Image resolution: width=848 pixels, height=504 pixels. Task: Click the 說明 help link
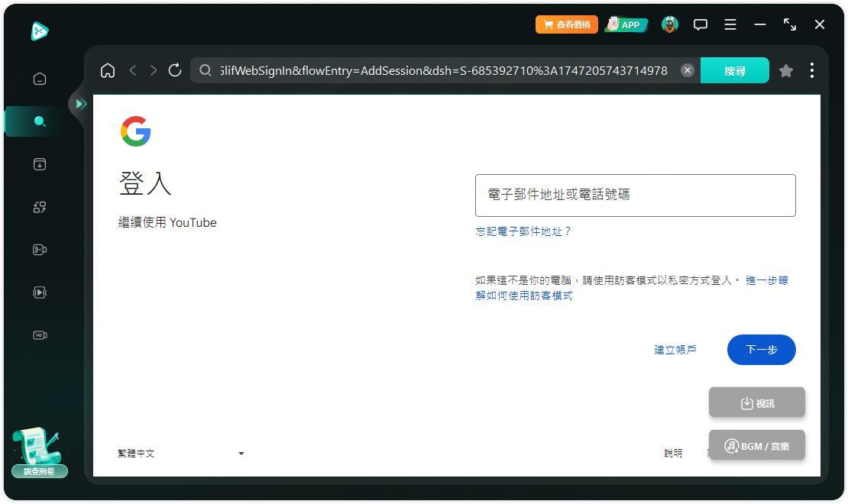673,453
